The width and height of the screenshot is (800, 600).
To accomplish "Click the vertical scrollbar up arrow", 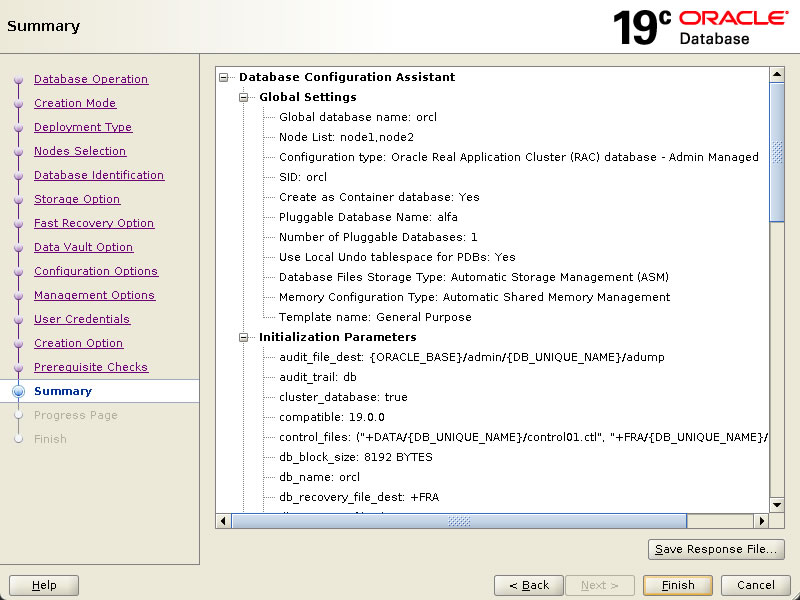I will tap(777, 74).
